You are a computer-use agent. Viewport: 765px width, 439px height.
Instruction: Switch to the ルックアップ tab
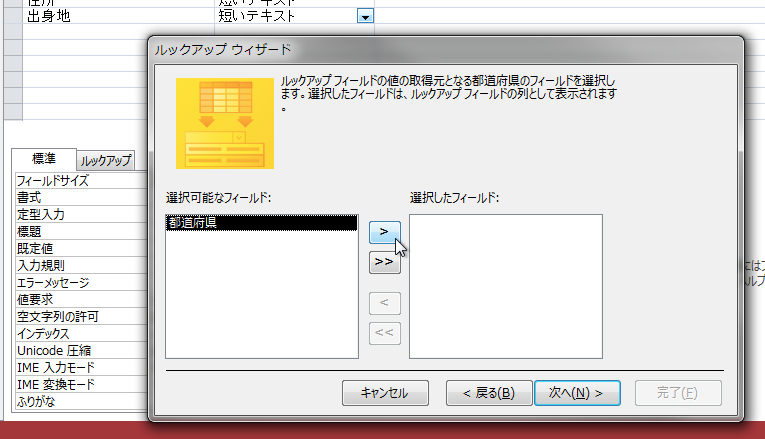tap(106, 160)
